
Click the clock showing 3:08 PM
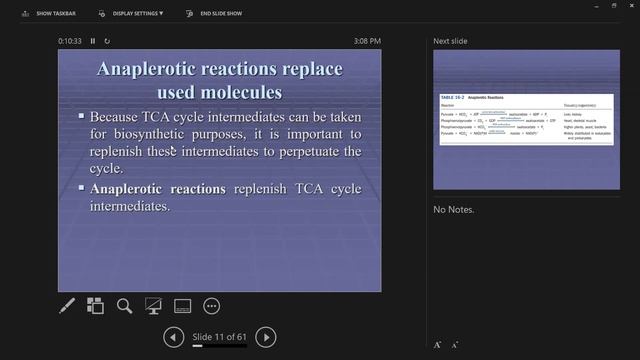click(367, 41)
